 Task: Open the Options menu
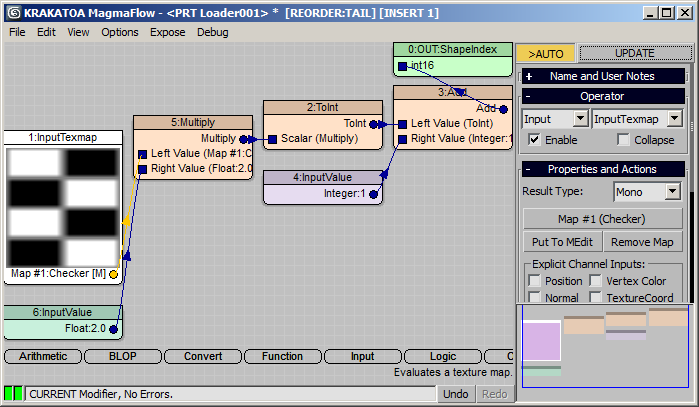point(119,32)
